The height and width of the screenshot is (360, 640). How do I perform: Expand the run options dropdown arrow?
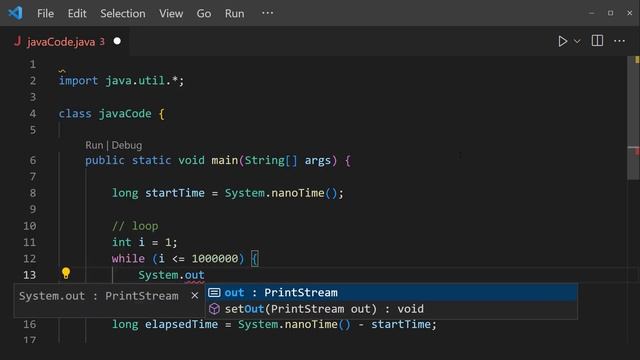coord(577,41)
